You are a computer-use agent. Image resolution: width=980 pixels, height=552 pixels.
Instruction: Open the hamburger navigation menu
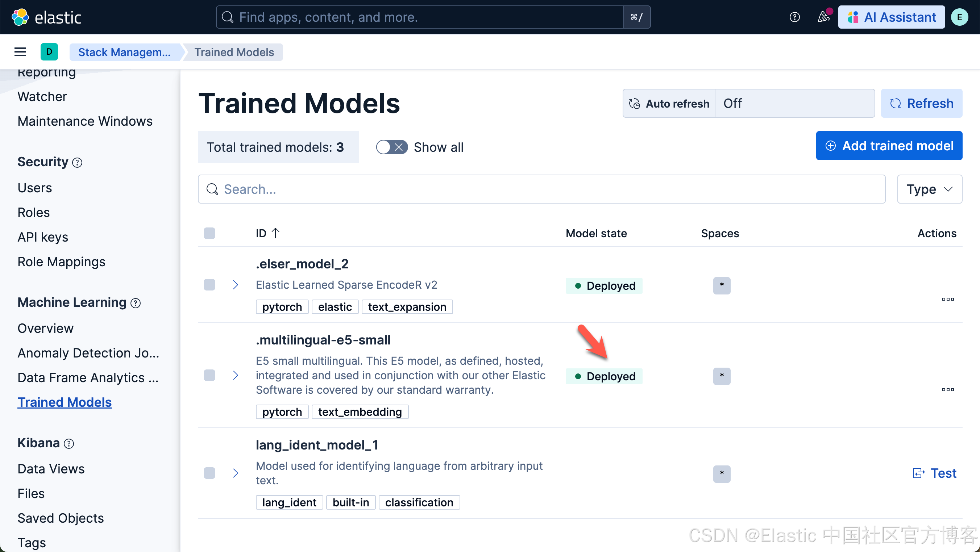point(20,52)
